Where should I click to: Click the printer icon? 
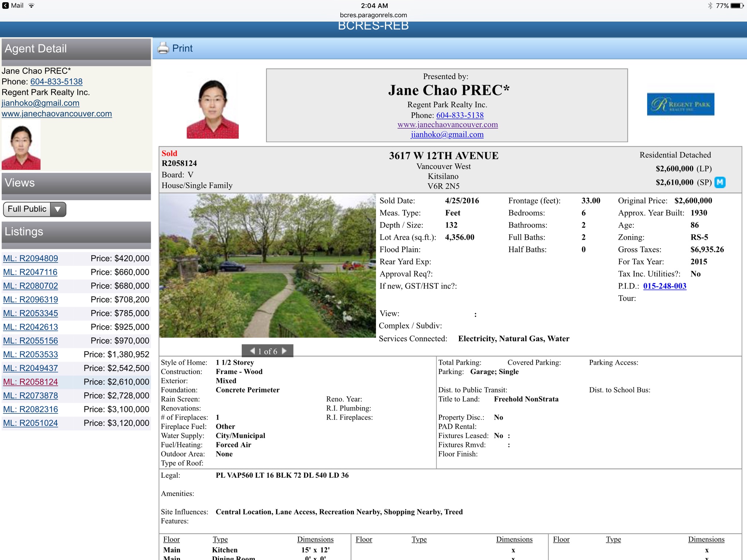pos(163,48)
